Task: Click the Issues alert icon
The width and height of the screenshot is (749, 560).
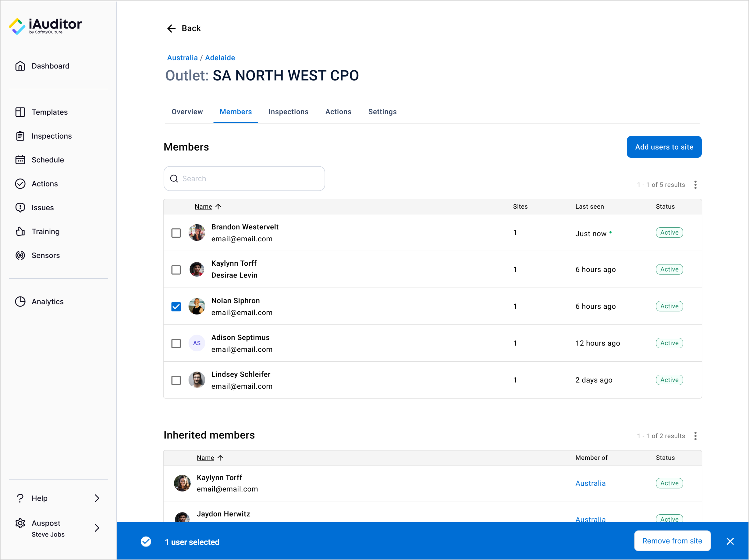Action: coord(20,207)
